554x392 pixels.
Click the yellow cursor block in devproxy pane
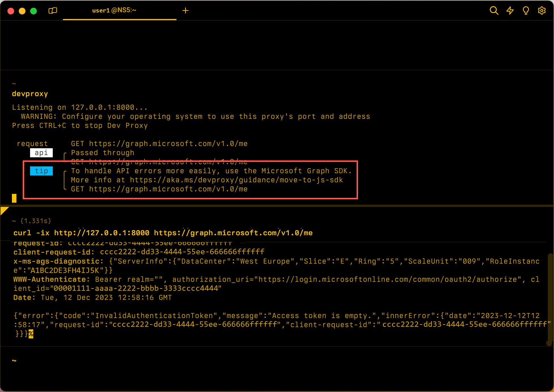[14, 198]
